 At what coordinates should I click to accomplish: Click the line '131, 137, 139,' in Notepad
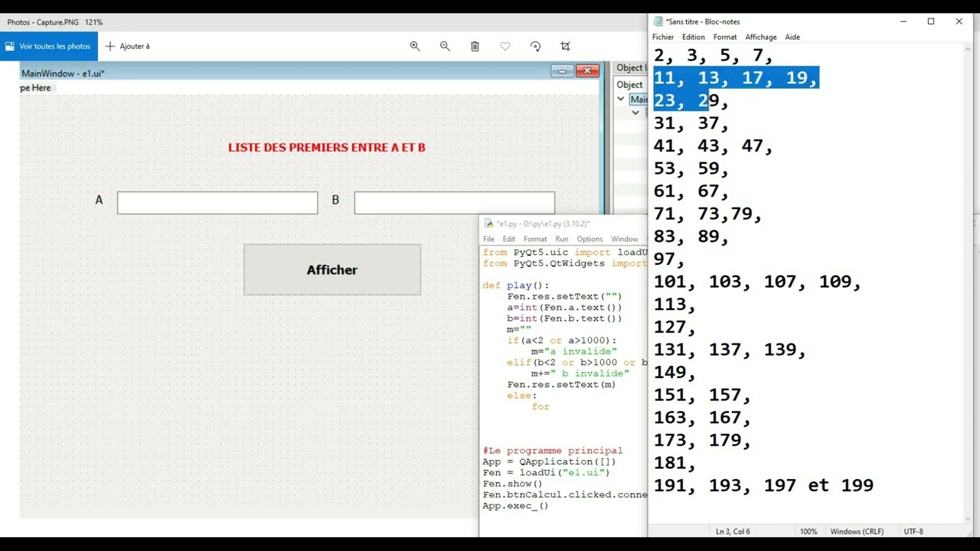[730, 350]
